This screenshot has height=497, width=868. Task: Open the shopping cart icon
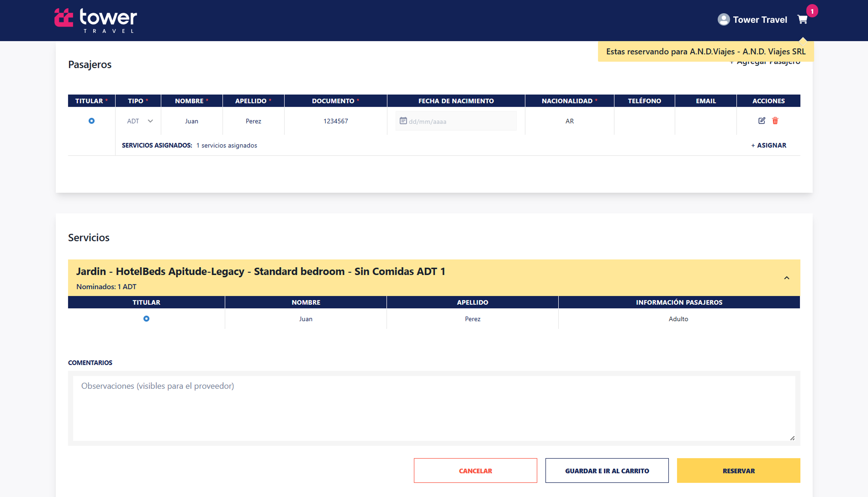[x=802, y=20]
